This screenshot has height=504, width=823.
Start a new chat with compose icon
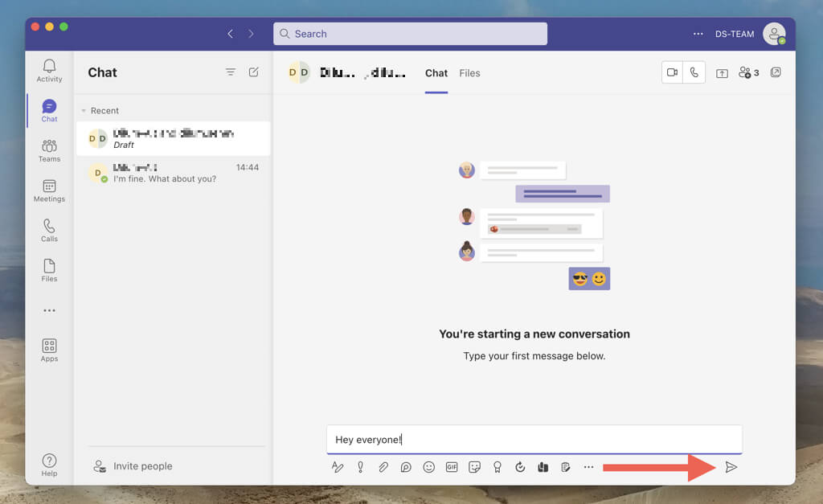[253, 72]
